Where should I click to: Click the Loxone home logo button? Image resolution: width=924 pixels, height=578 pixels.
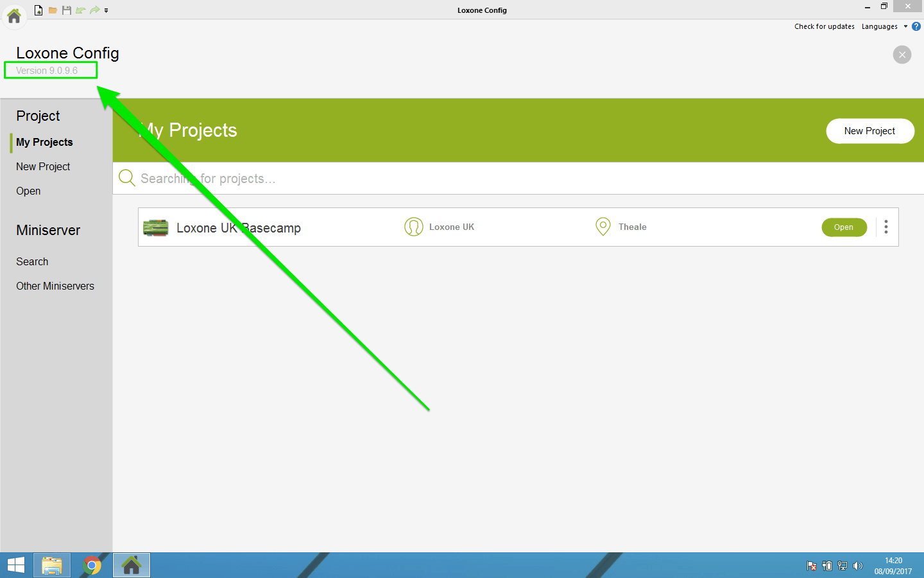pyautogui.click(x=14, y=15)
